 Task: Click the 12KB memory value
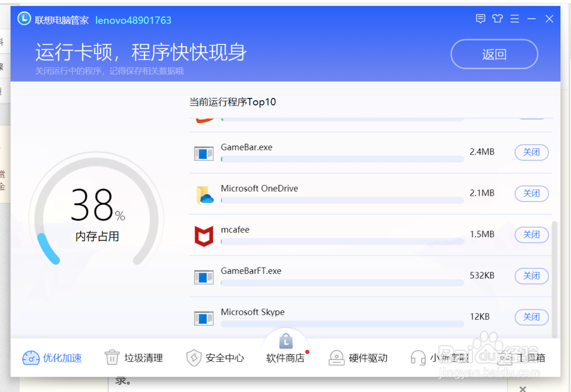(480, 317)
